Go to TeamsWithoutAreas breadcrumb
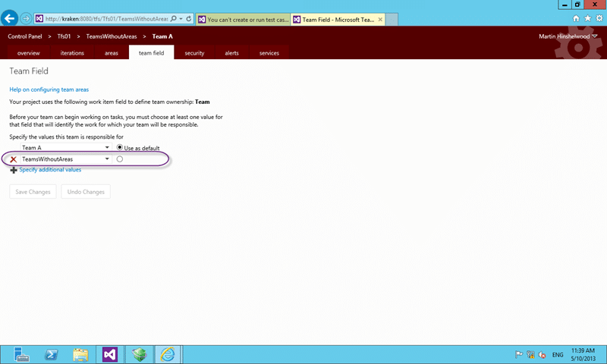The height and width of the screenshot is (364, 607). pos(112,36)
